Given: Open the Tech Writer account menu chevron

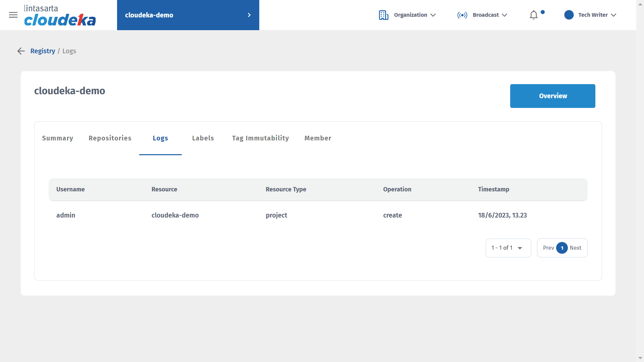Looking at the screenshot, I should click(x=613, y=15).
